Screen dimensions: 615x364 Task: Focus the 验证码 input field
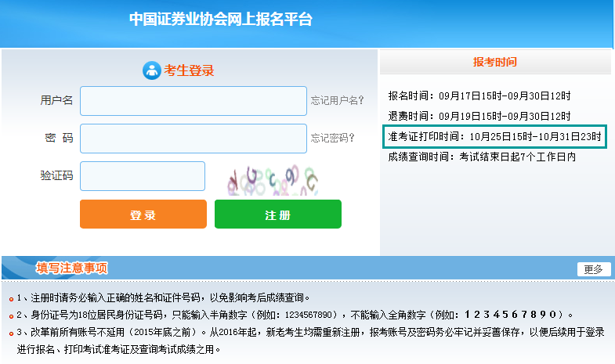click(x=143, y=176)
